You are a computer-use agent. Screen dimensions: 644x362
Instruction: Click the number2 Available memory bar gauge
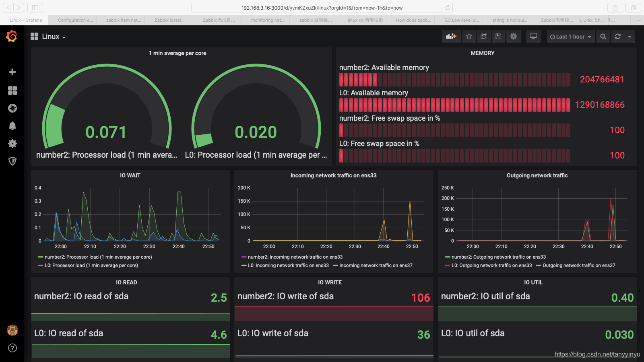(455, 80)
